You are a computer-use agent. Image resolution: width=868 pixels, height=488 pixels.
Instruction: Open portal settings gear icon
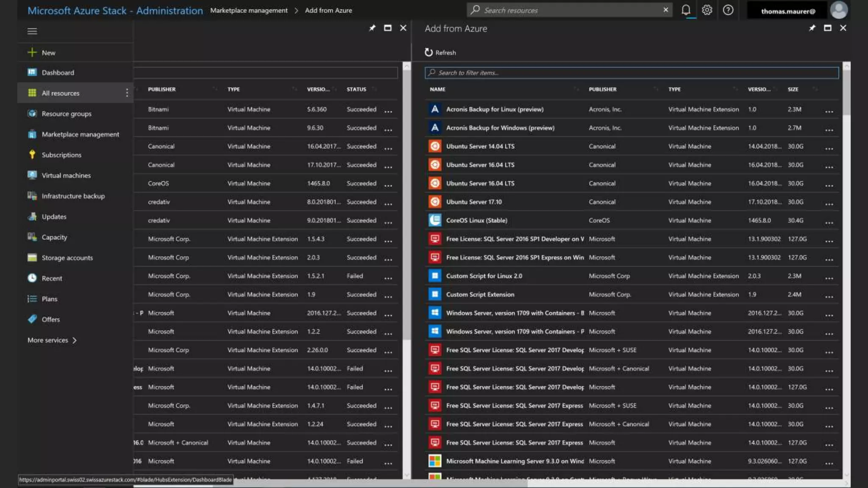[707, 10]
